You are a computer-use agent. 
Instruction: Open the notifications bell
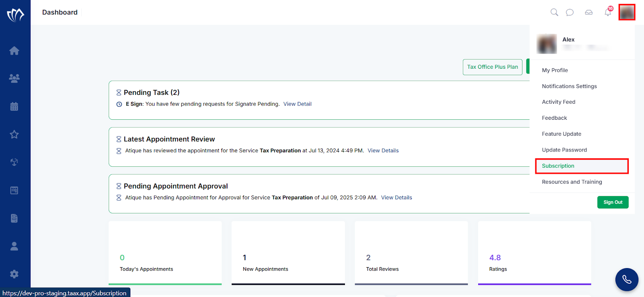[x=608, y=12]
